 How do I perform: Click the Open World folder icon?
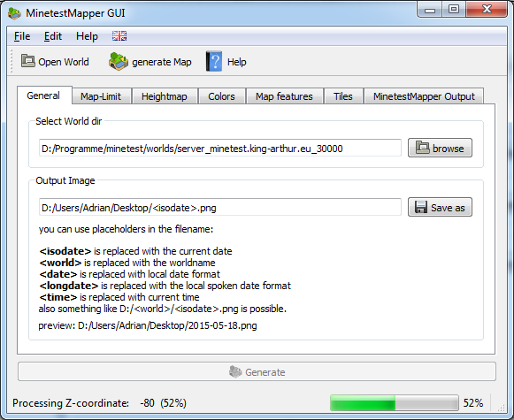27,61
